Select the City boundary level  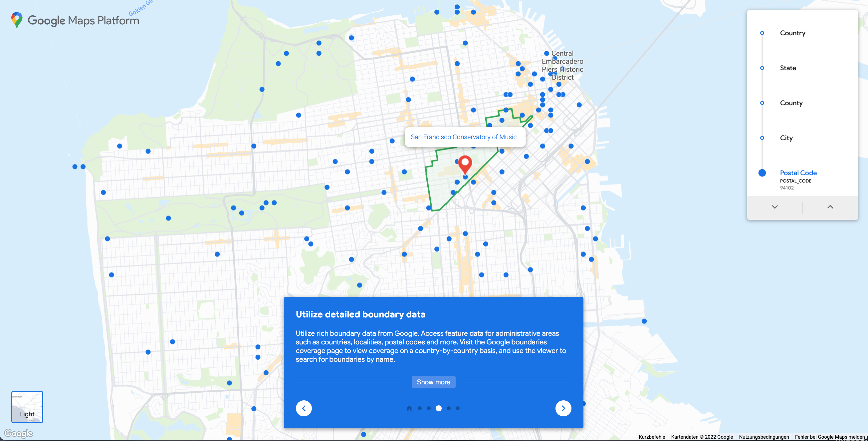786,138
